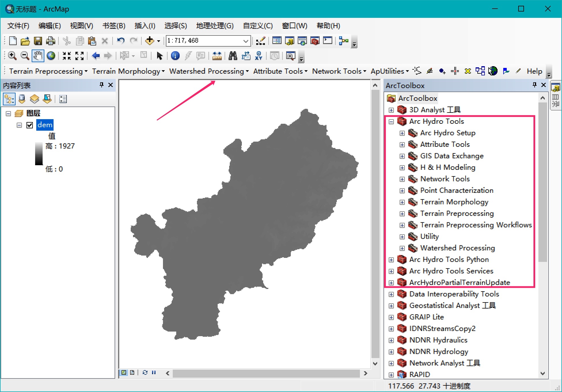Open the 地理处理(G) menu

214,26
